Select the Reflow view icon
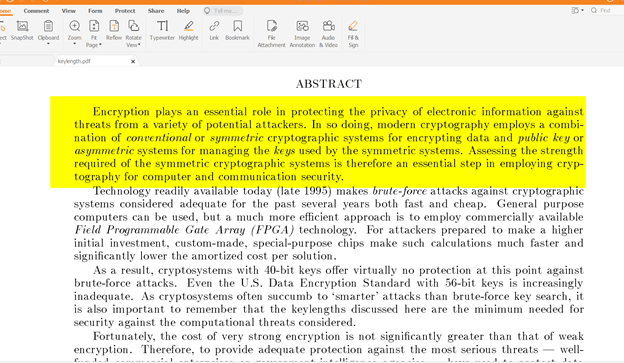This screenshot has width=624, height=363. coord(114,31)
